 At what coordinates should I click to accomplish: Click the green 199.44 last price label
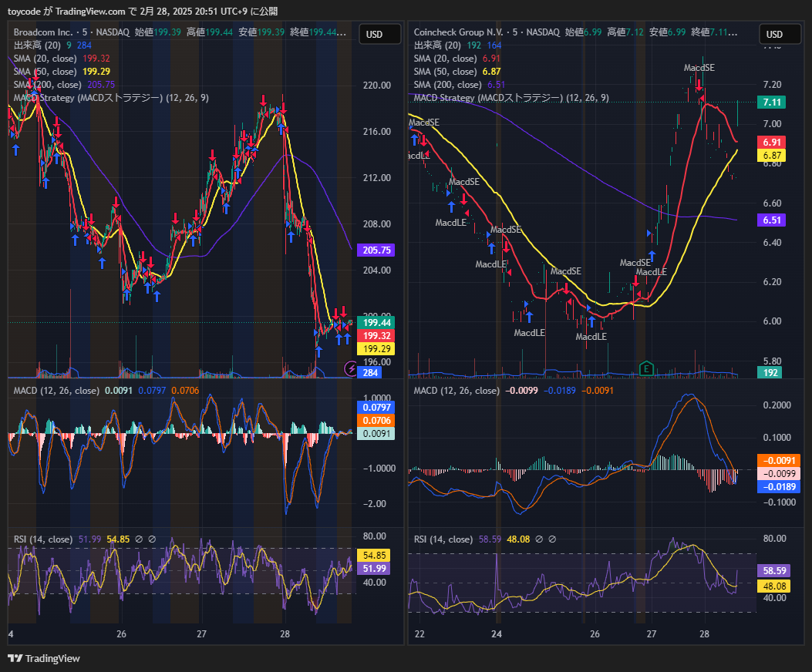click(x=376, y=323)
